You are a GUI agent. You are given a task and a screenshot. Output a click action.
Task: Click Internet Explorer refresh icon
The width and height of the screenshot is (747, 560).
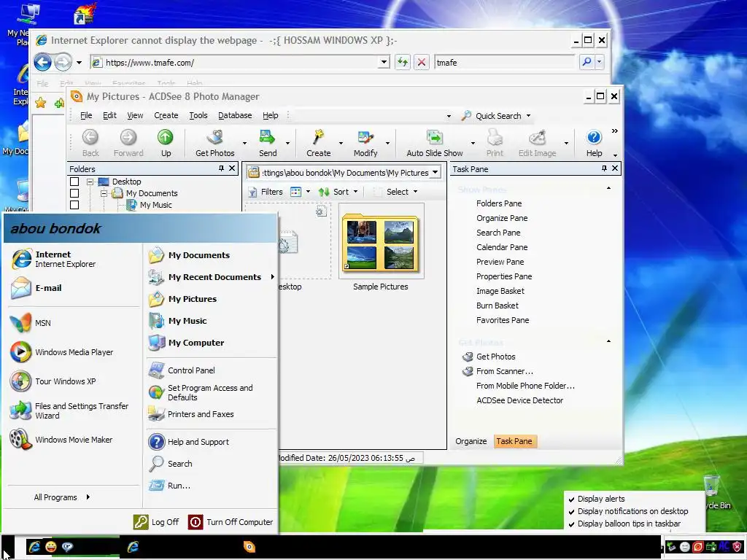click(x=403, y=62)
